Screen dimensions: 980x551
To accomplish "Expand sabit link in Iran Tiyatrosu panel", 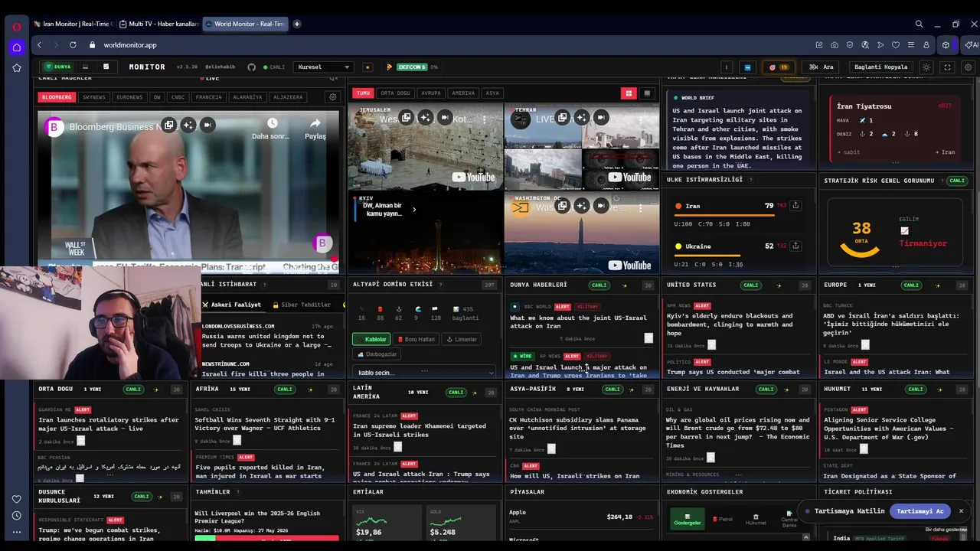I will (x=848, y=152).
